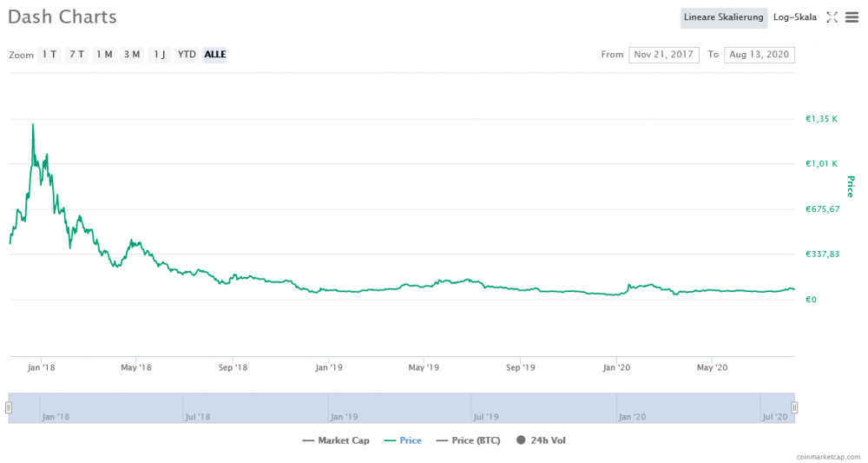Toggle the Price series in legend

403,440
